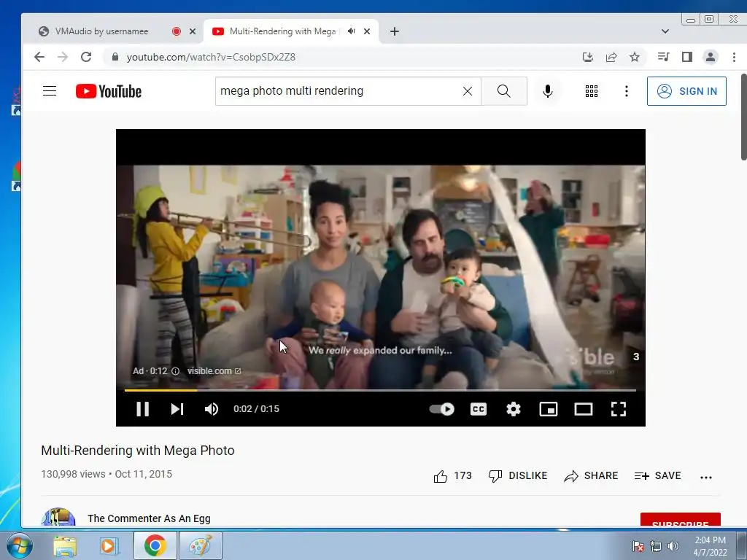
Task: Skip to the next video
Action: 177,409
